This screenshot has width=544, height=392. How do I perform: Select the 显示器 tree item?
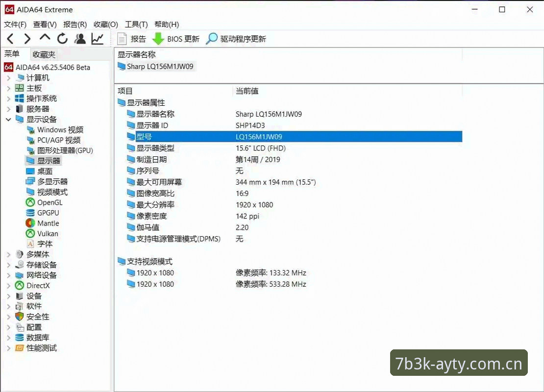43,161
